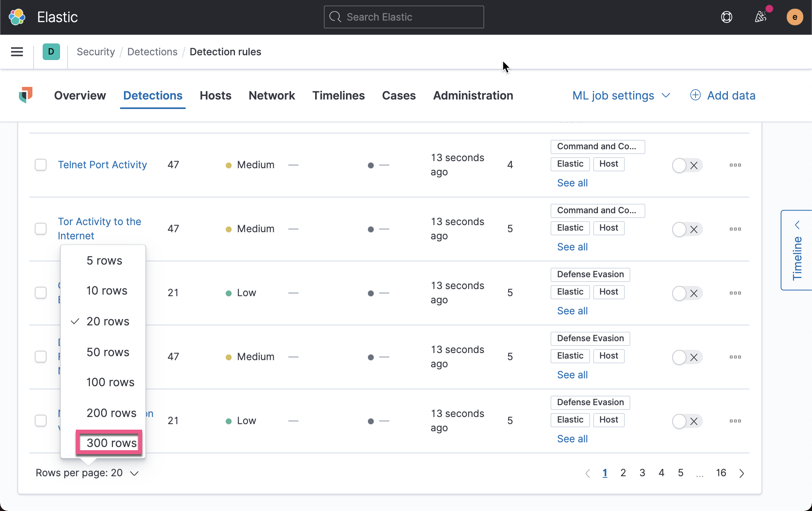The height and width of the screenshot is (511, 812).
Task: Check the checkbox for Tor Activity rule
Action: (x=40, y=229)
